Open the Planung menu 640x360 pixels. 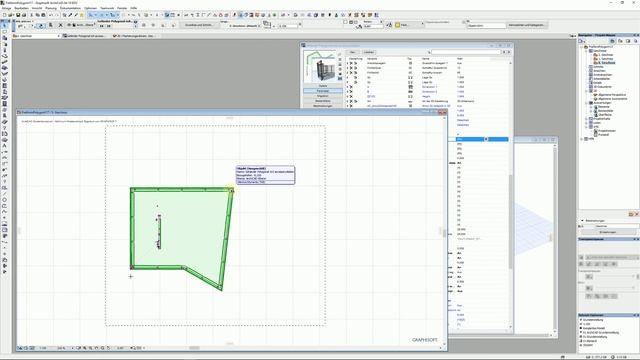coord(51,8)
